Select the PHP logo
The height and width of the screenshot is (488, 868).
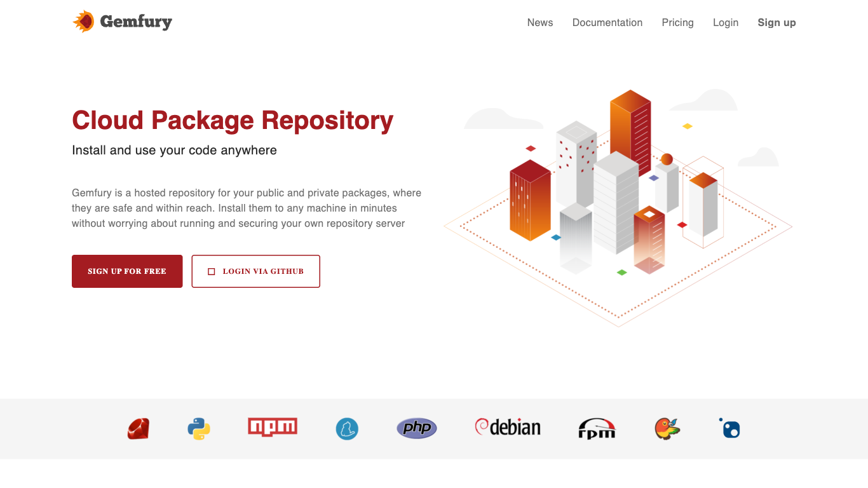(x=417, y=428)
